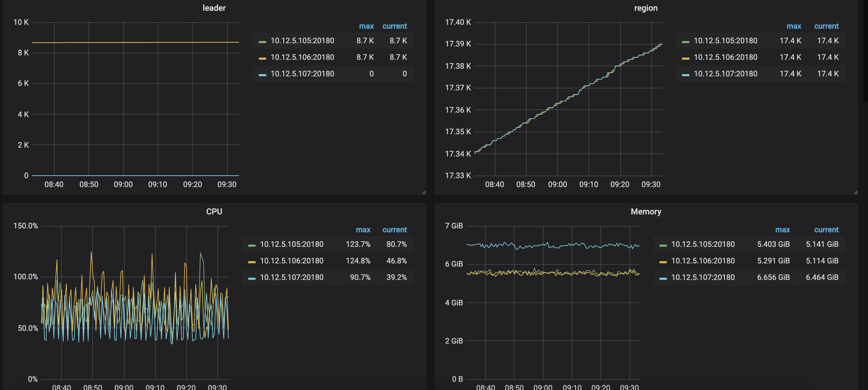Sort leader legend by max column
Image resolution: width=868 pixels, height=390 pixels.
pos(366,26)
